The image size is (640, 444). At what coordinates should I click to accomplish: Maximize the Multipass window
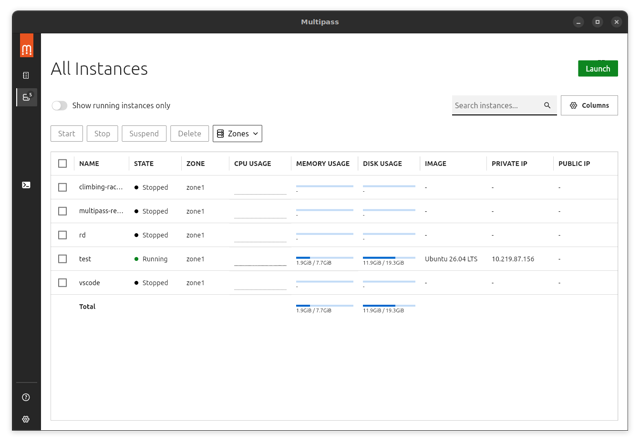pyautogui.click(x=598, y=22)
